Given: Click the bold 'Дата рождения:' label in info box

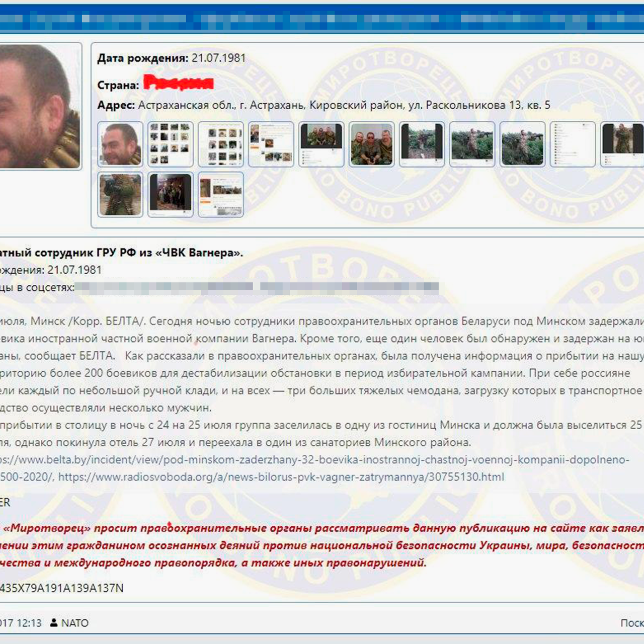Looking at the screenshot, I should (143, 58).
